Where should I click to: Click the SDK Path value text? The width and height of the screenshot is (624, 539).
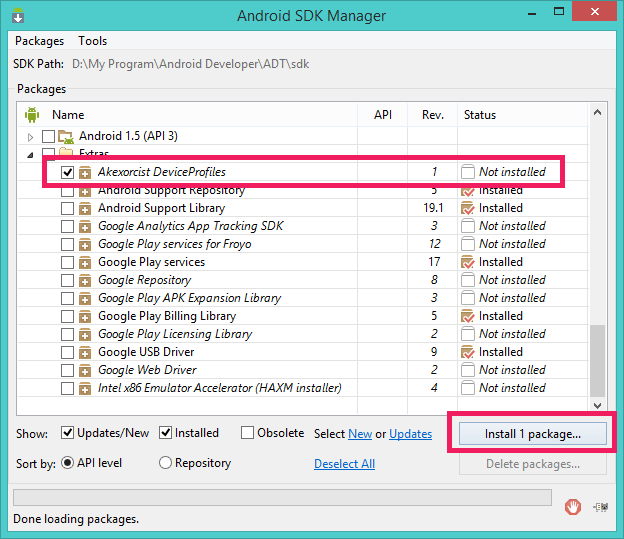click(x=191, y=64)
